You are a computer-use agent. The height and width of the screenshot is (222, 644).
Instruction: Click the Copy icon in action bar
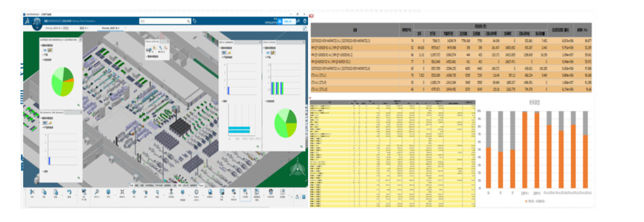pos(44,193)
